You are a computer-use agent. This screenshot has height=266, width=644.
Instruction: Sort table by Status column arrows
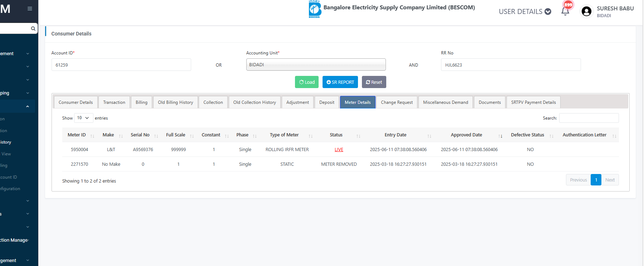(358, 136)
